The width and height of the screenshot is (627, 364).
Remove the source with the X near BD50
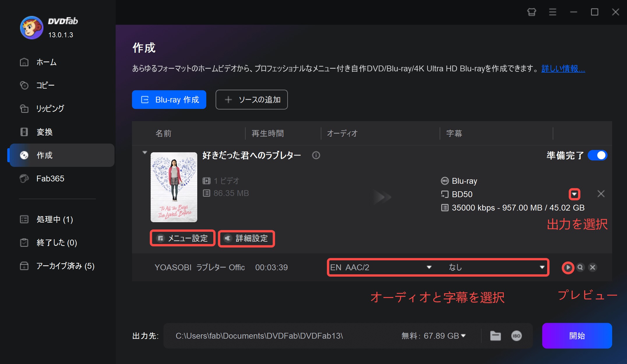click(601, 194)
